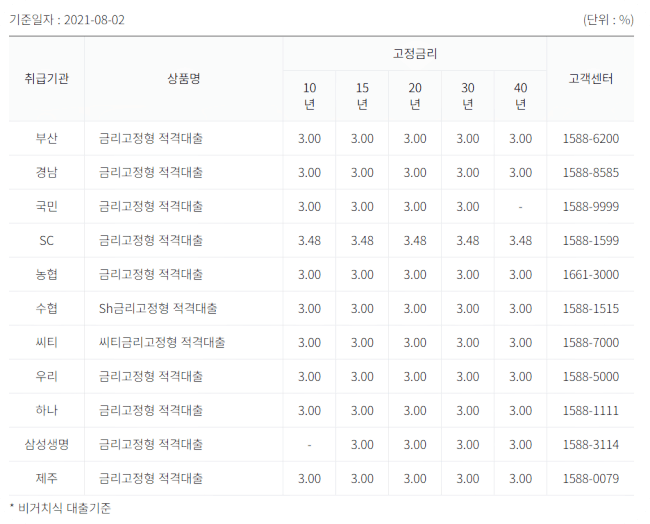
Task: Click the 40년 column header
Action: 520,96
